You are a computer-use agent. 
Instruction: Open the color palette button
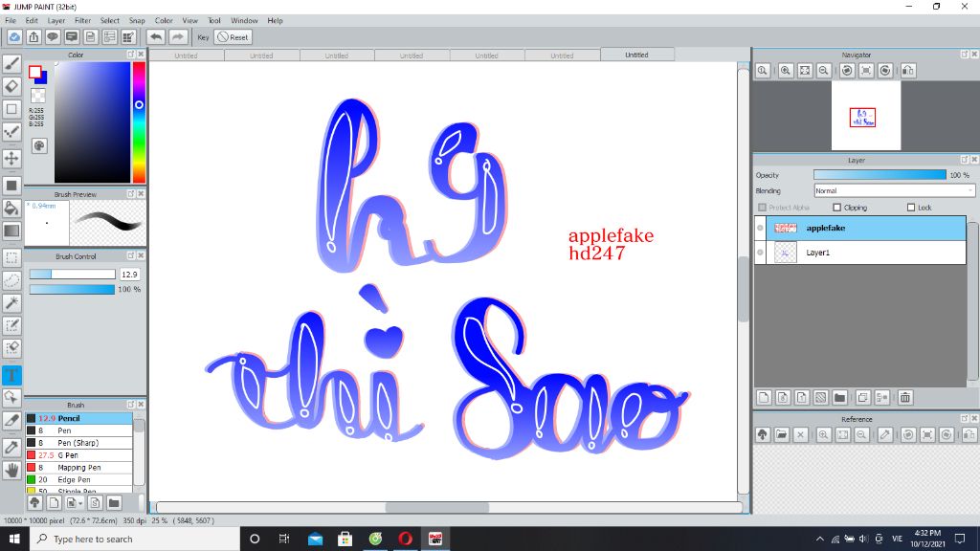point(38,145)
